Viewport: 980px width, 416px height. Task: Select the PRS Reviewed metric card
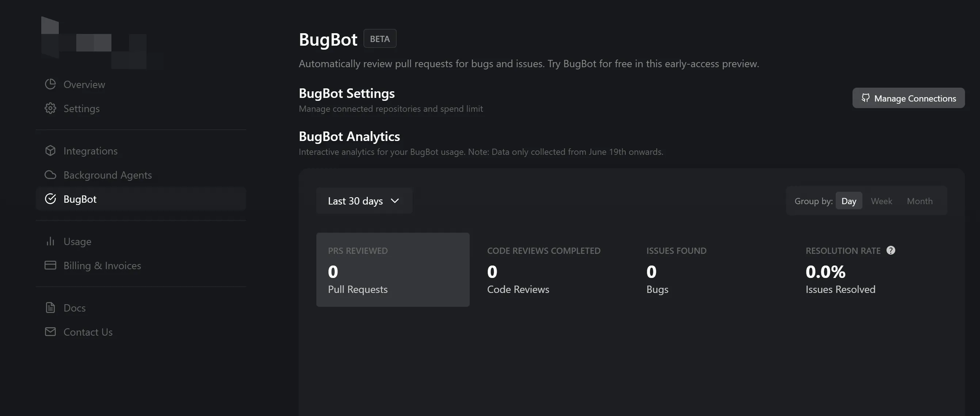pos(393,270)
